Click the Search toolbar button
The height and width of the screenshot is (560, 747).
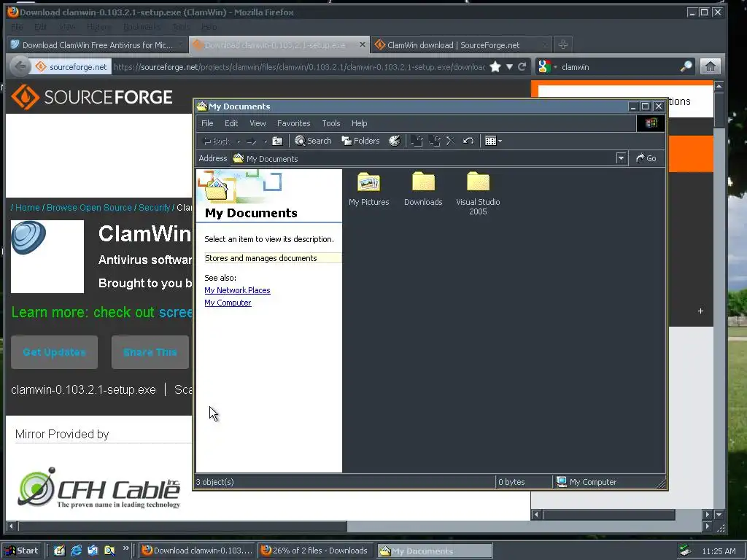pyautogui.click(x=313, y=141)
